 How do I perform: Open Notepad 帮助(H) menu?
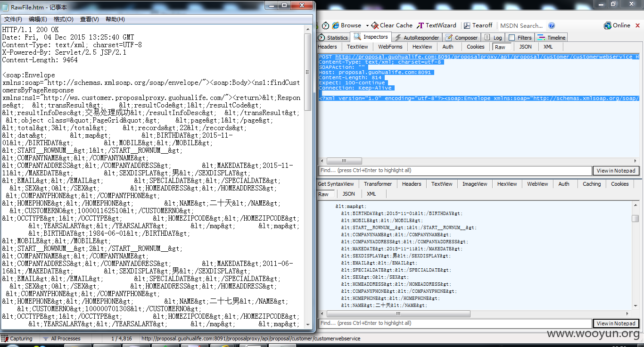115,19
